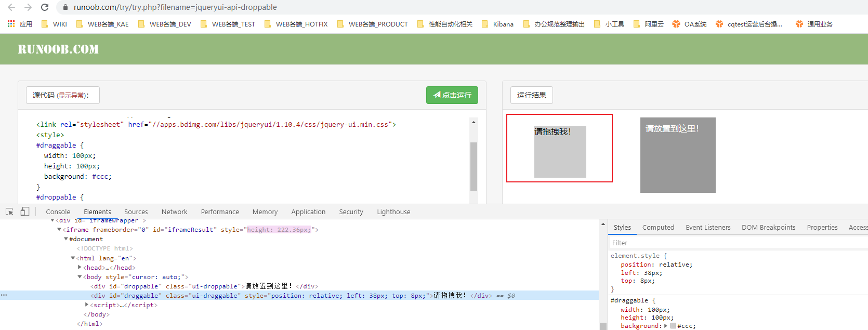Collapse the iframe iframeResult node
868x330 pixels.
pos(59,230)
